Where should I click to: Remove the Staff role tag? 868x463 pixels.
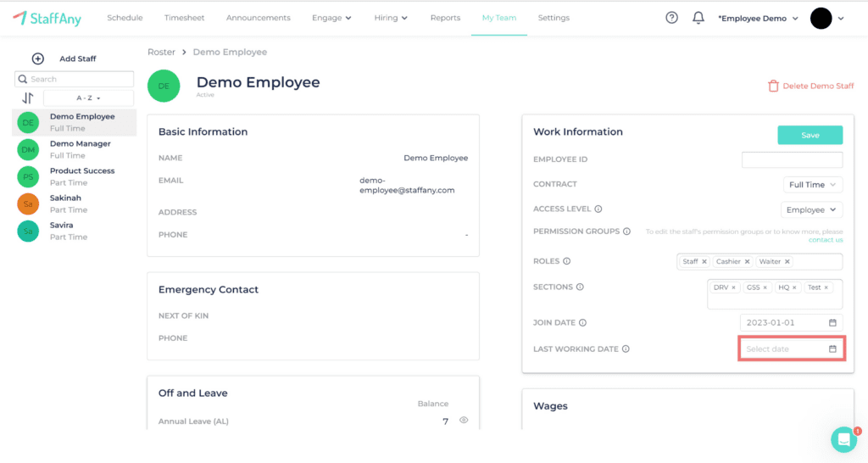(704, 261)
